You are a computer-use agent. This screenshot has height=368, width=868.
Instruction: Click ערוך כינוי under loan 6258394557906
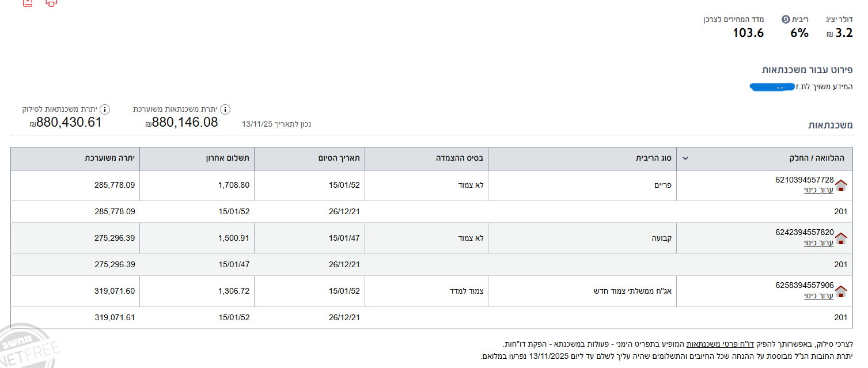[x=818, y=295]
